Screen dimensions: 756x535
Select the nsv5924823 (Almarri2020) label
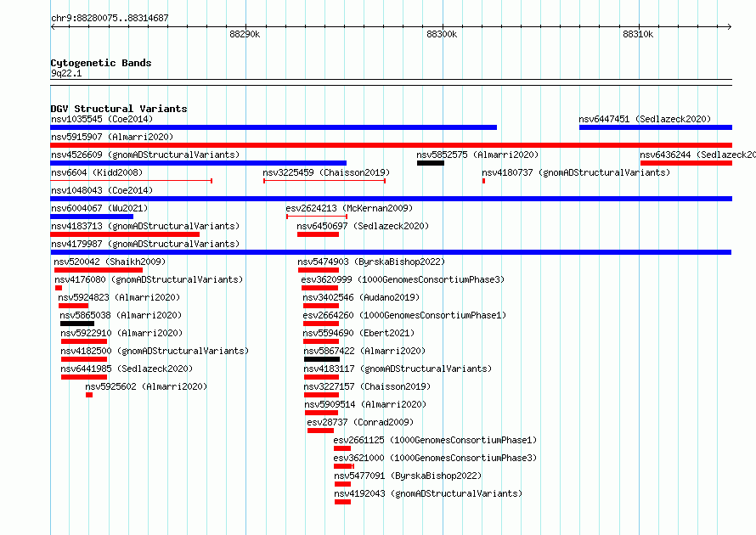(x=119, y=297)
